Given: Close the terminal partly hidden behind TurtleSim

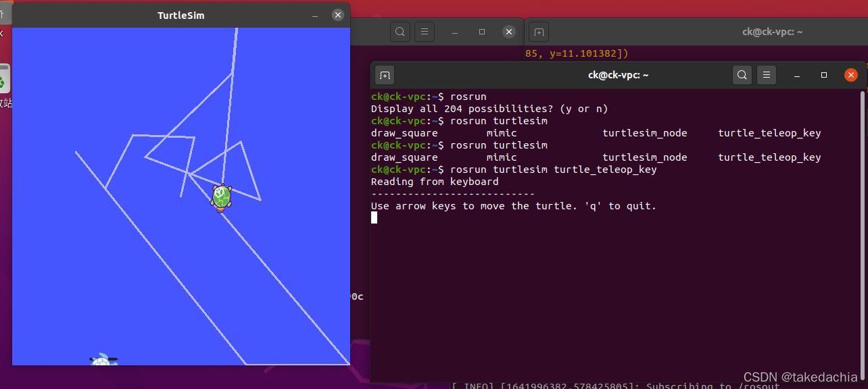Looking at the screenshot, I should 509,32.
